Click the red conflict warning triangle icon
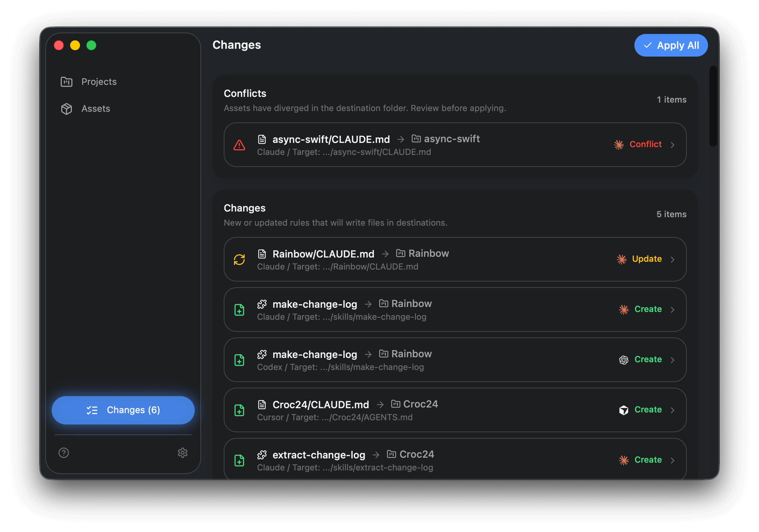Viewport: 759px width, 532px height. 239,145
